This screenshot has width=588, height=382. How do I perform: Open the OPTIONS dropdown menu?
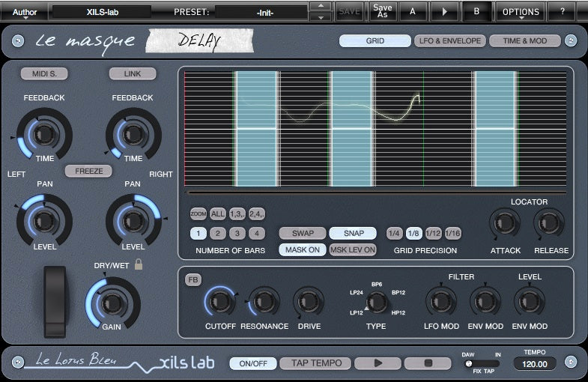click(521, 12)
